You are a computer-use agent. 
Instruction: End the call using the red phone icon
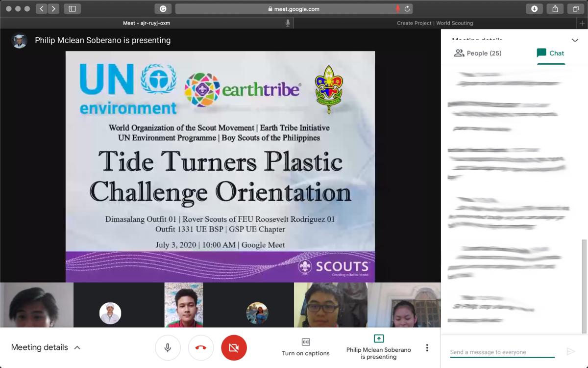pos(201,347)
